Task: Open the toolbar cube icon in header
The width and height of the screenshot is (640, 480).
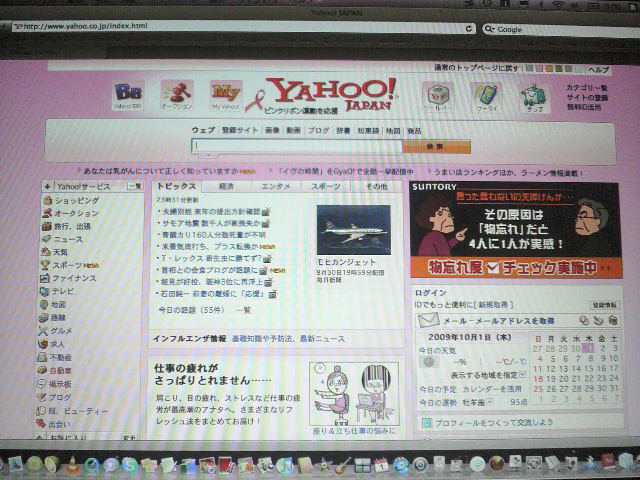Action: (x=438, y=97)
